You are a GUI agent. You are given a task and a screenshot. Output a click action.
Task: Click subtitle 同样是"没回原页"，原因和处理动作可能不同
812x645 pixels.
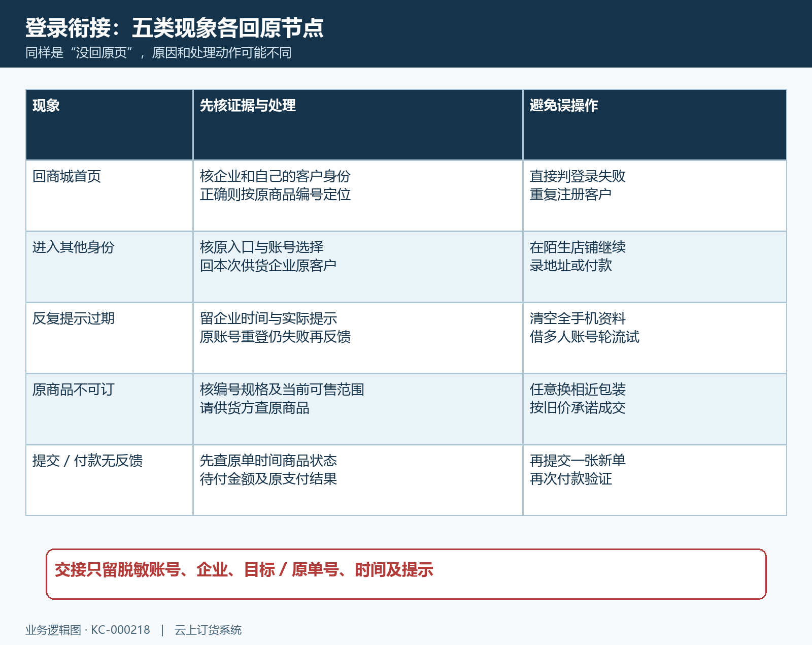click(x=158, y=53)
